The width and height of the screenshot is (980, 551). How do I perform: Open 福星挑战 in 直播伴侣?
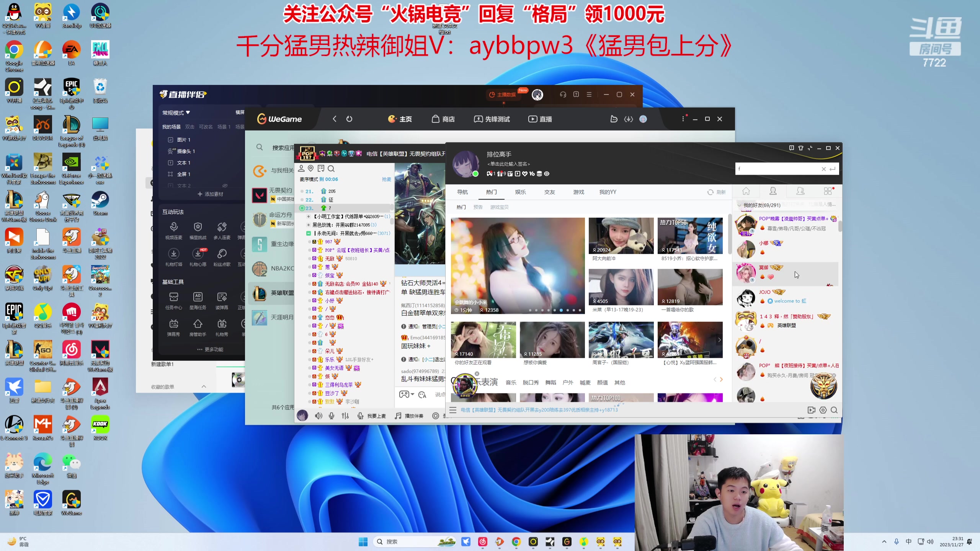click(x=198, y=231)
